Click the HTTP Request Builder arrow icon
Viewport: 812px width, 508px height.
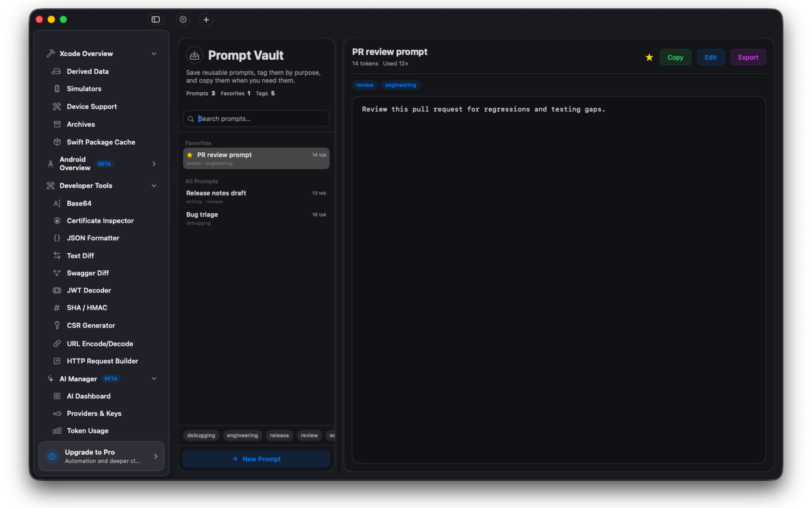click(57, 361)
